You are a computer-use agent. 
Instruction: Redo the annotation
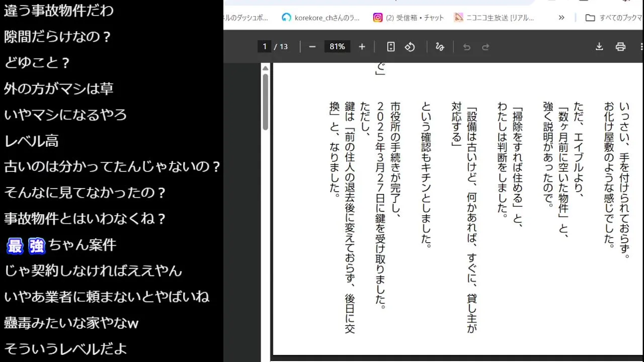click(486, 47)
